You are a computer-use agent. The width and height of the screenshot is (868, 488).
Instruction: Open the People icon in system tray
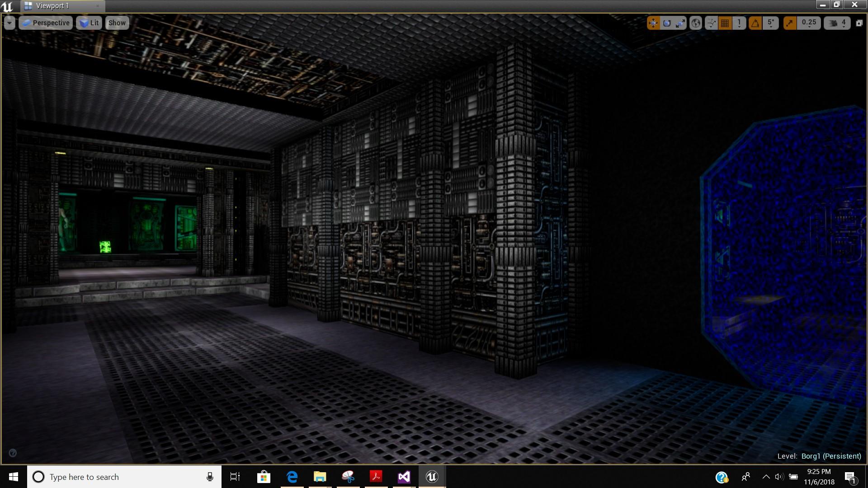(746, 477)
